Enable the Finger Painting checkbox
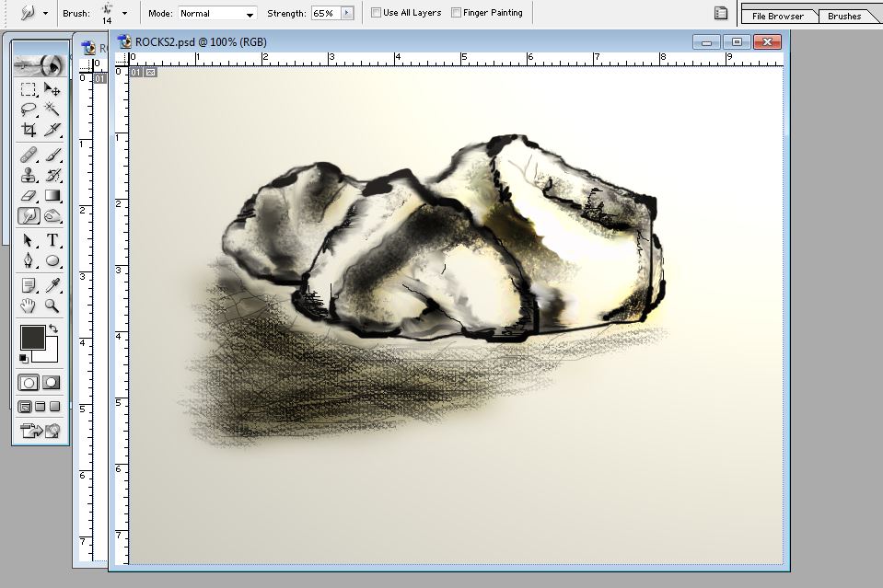 tap(456, 13)
